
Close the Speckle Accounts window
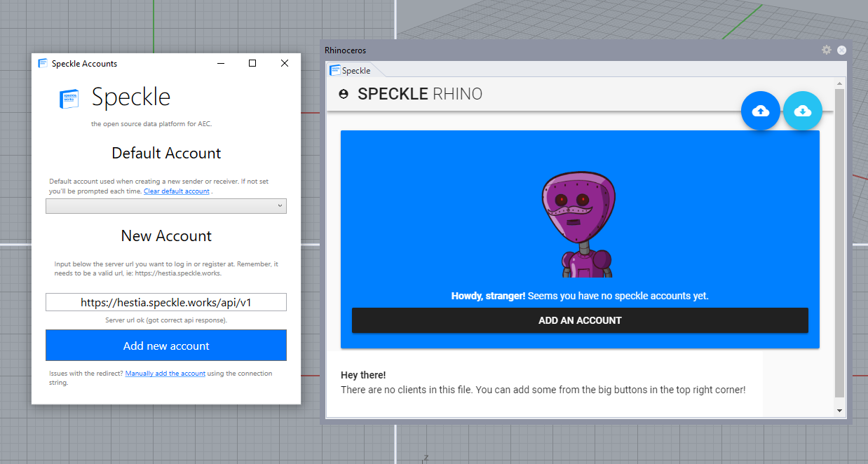click(x=285, y=63)
